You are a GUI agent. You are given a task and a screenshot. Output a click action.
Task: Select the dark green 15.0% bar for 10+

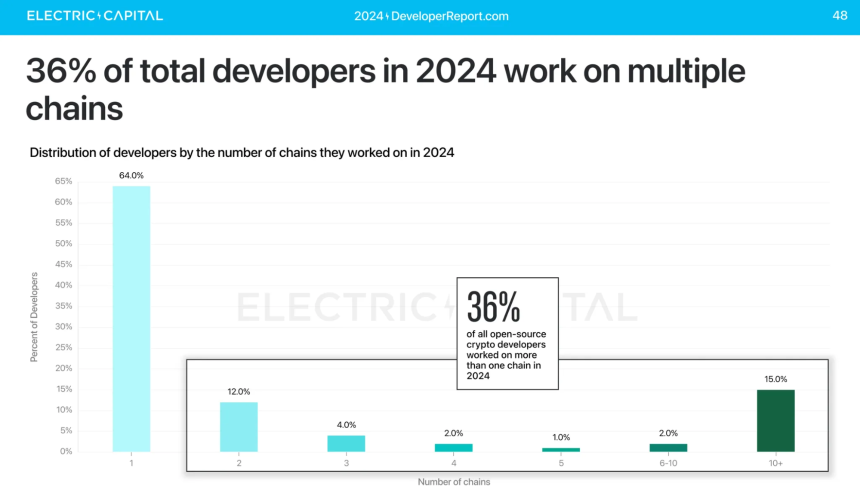coord(776,421)
